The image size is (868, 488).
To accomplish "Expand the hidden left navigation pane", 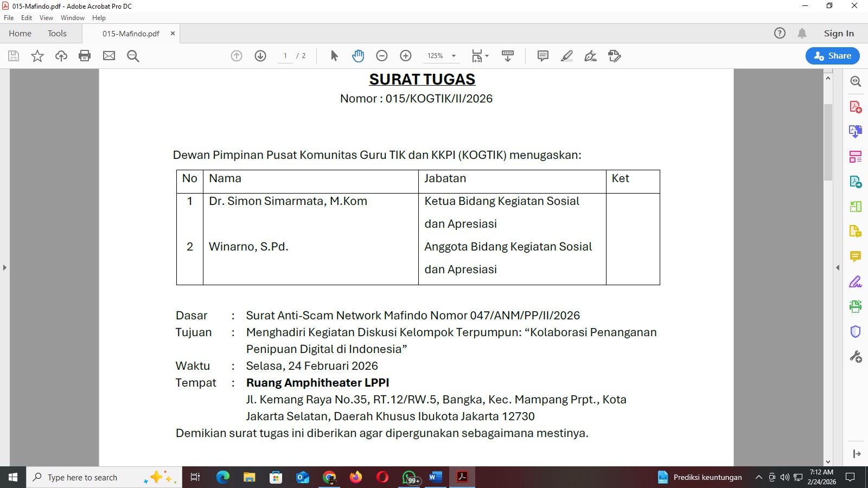I will [4, 267].
